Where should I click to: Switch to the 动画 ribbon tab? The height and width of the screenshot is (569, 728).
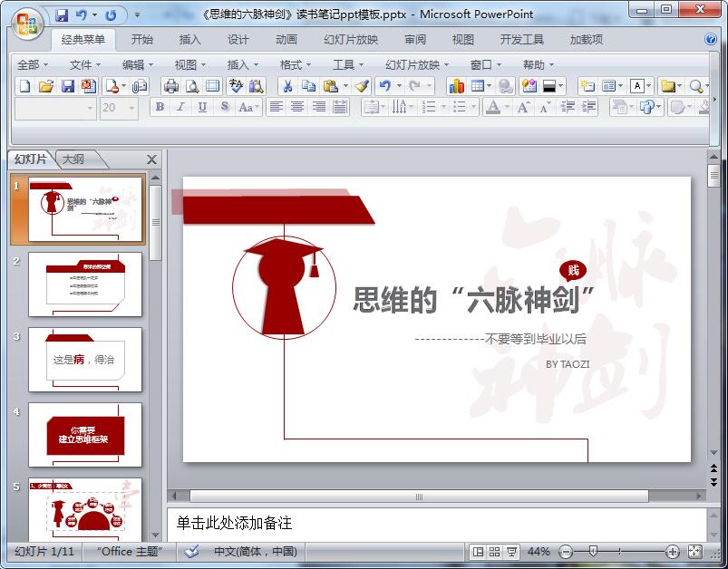(x=286, y=40)
